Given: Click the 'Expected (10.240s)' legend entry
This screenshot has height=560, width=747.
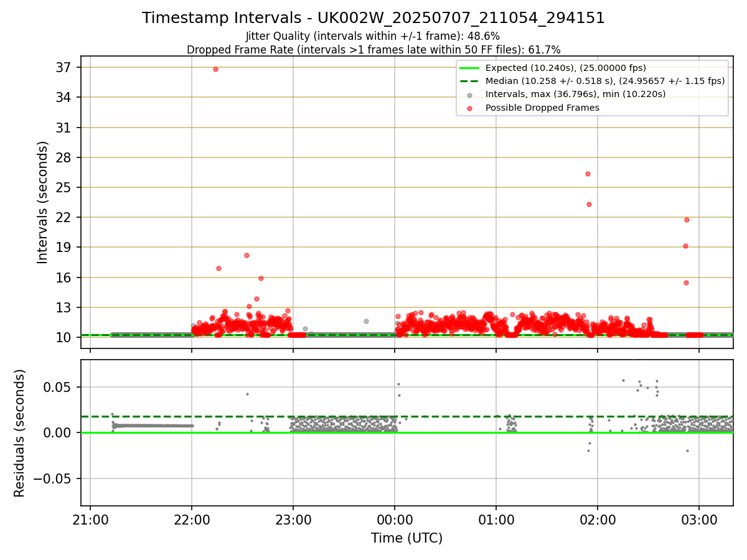Looking at the screenshot, I should pyautogui.click(x=565, y=68).
